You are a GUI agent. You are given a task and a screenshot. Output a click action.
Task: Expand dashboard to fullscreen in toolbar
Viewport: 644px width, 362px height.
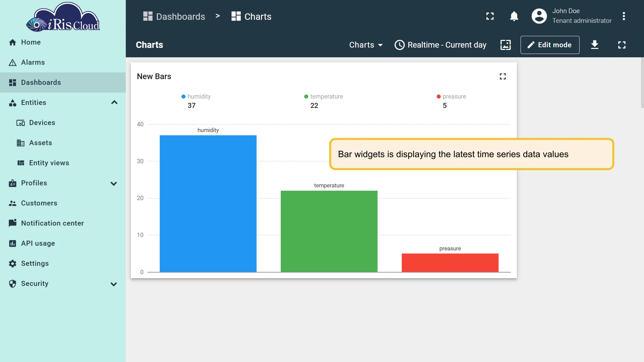622,45
